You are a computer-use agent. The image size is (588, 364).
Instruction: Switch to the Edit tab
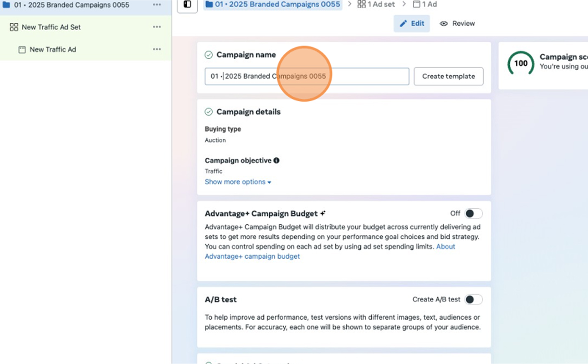412,24
